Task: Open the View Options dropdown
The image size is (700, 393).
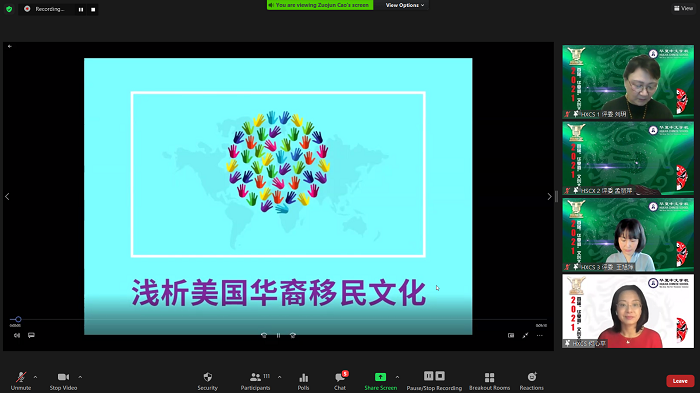Action: [x=405, y=5]
